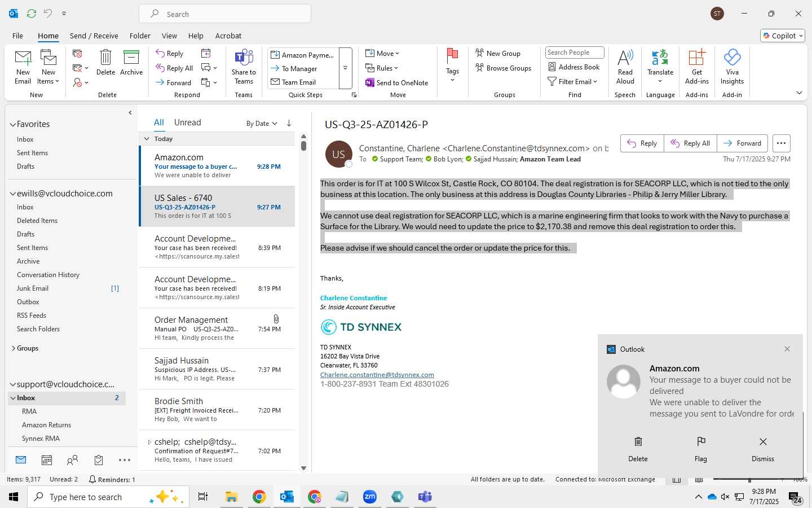Click the Delete trash can icon in ribbon
Viewport: 812px width, 508px height.
click(x=105, y=57)
